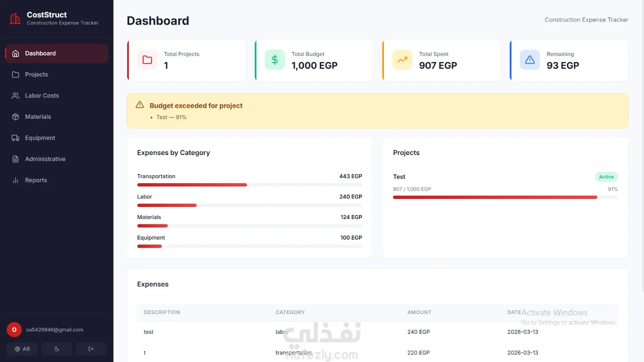
Task: Open the Reports page
Action: [36, 180]
